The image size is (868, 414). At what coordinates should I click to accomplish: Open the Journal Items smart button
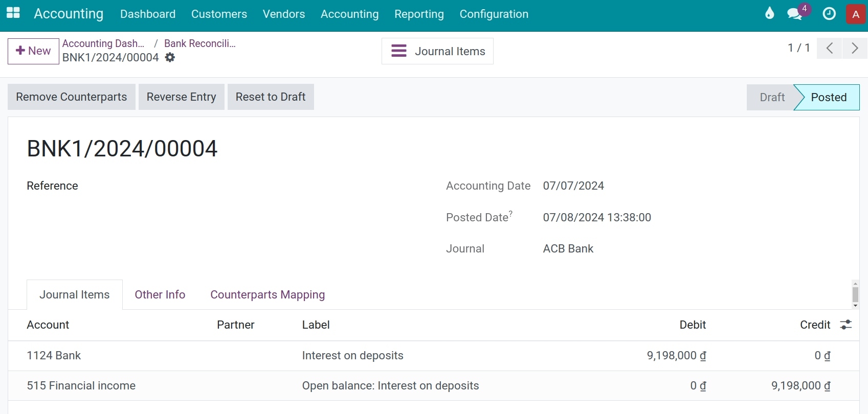tap(437, 51)
